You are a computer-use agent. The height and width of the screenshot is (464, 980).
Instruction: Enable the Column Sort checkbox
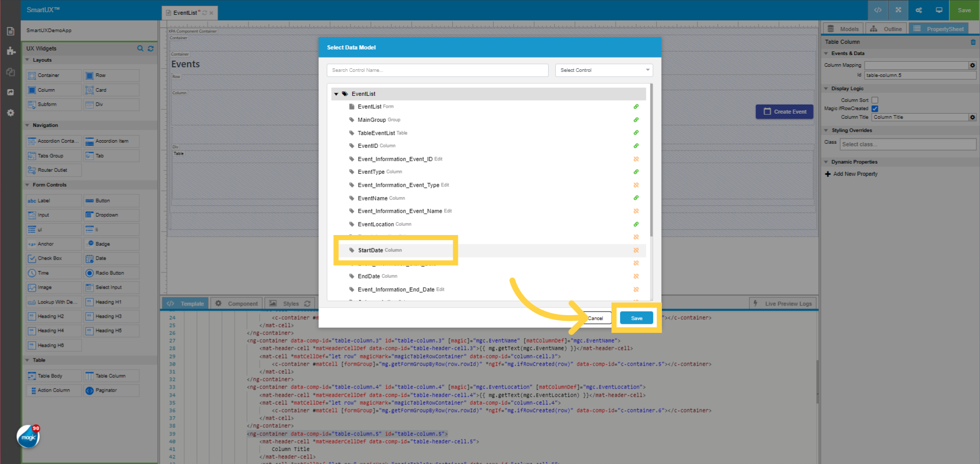pos(875,100)
